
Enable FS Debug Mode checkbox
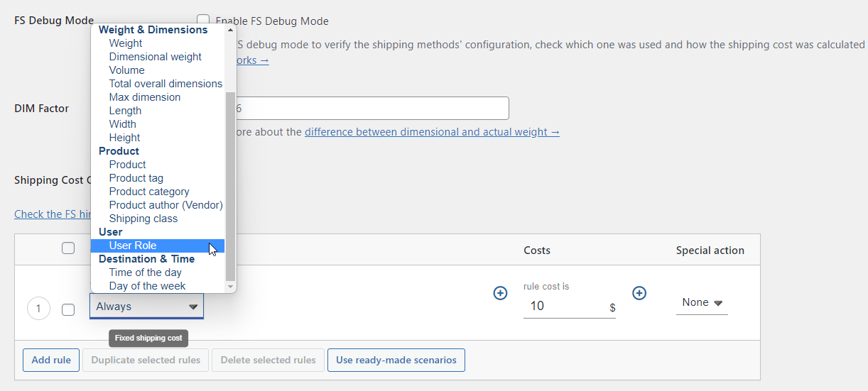[x=203, y=21]
